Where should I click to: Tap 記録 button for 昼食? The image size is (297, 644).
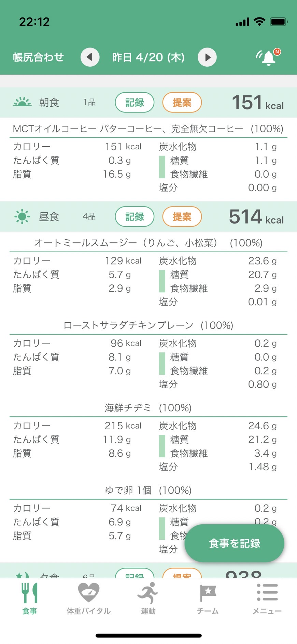coord(135,216)
